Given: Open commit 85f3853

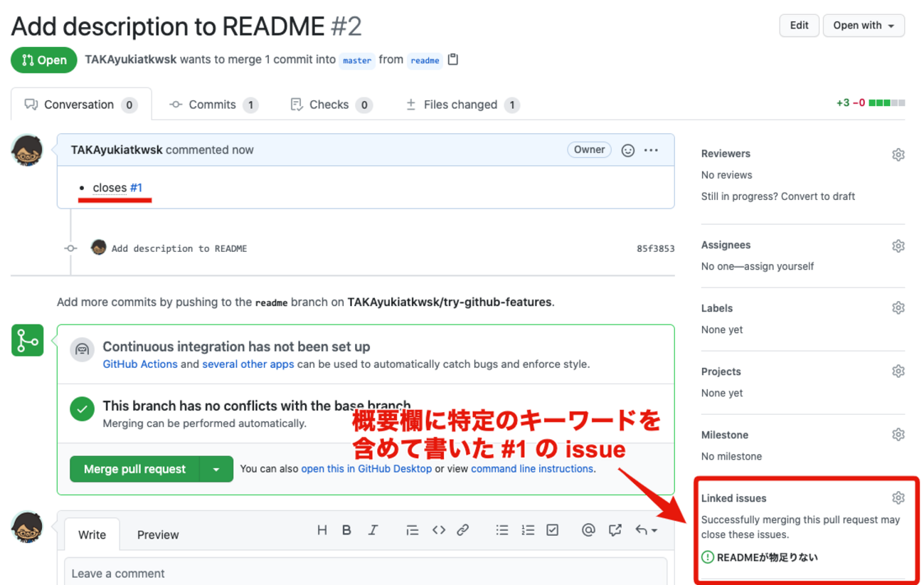Looking at the screenshot, I should 655,248.
